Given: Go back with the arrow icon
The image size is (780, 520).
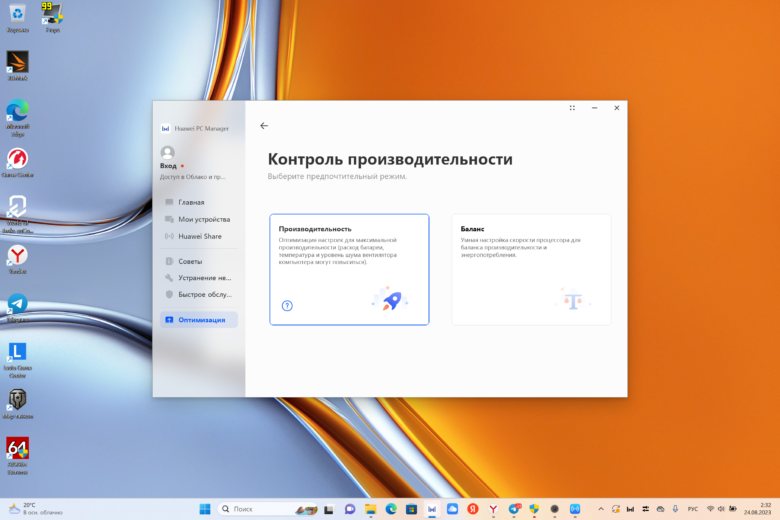Looking at the screenshot, I should (264, 126).
